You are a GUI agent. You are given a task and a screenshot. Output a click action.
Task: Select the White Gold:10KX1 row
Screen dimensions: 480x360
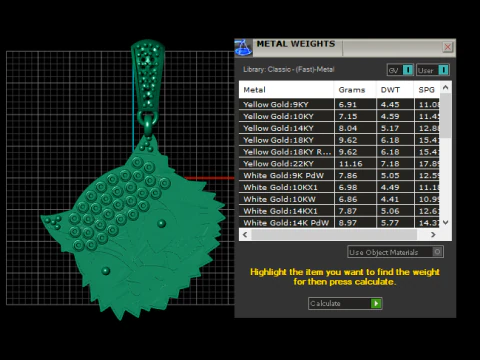[339, 187]
